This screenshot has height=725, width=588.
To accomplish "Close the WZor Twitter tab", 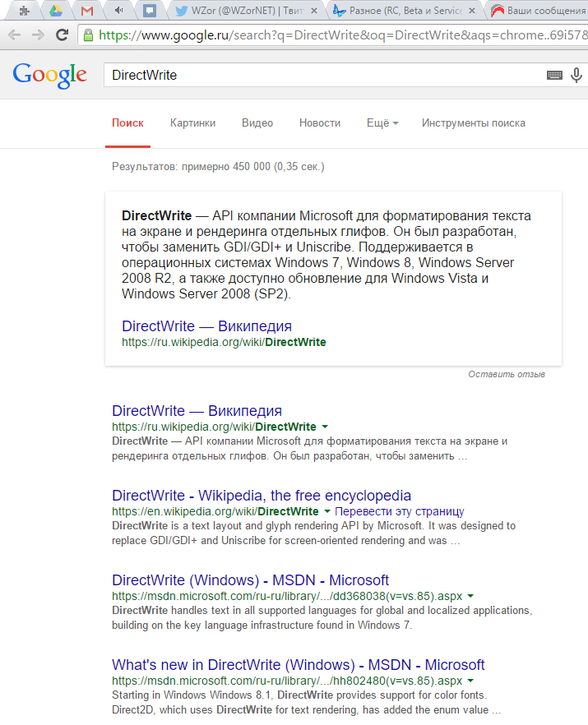I will pyautogui.click(x=313, y=10).
